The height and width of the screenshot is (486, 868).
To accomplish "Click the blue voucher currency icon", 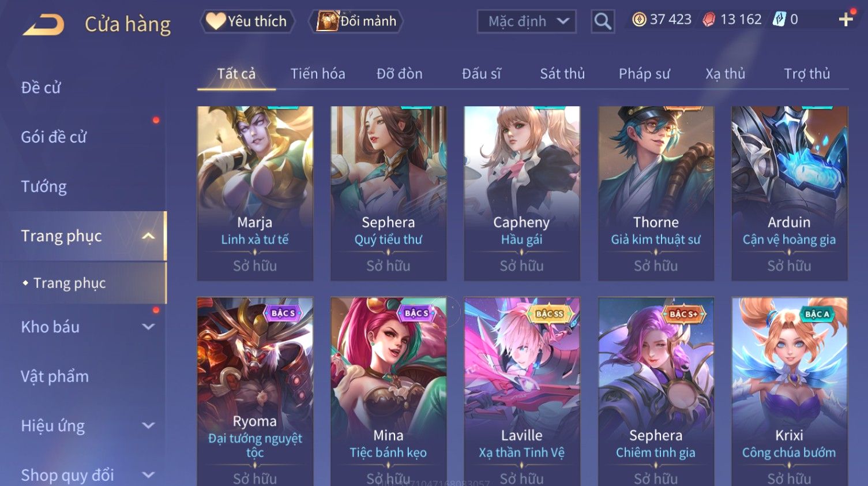I will coord(779,20).
